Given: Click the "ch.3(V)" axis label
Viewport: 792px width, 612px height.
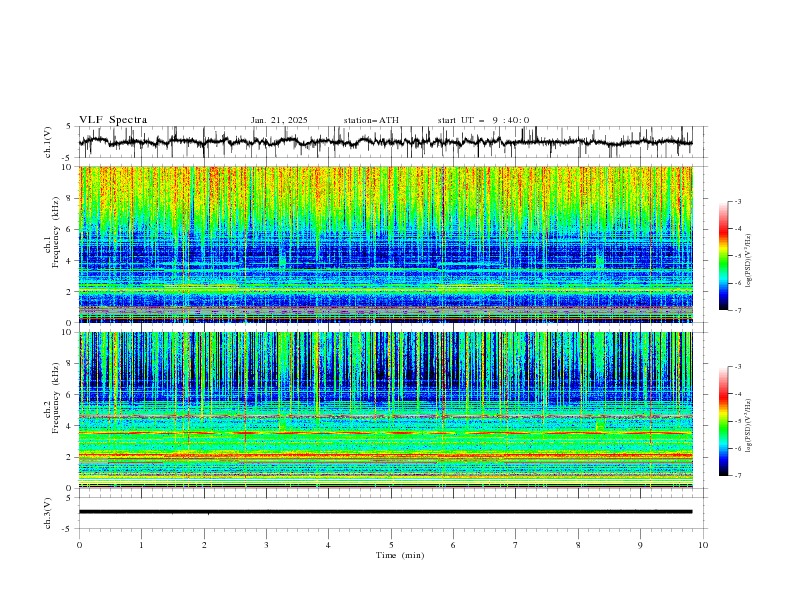Looking at the screenshot, I should pyautogui.click(x=48, y=513).
